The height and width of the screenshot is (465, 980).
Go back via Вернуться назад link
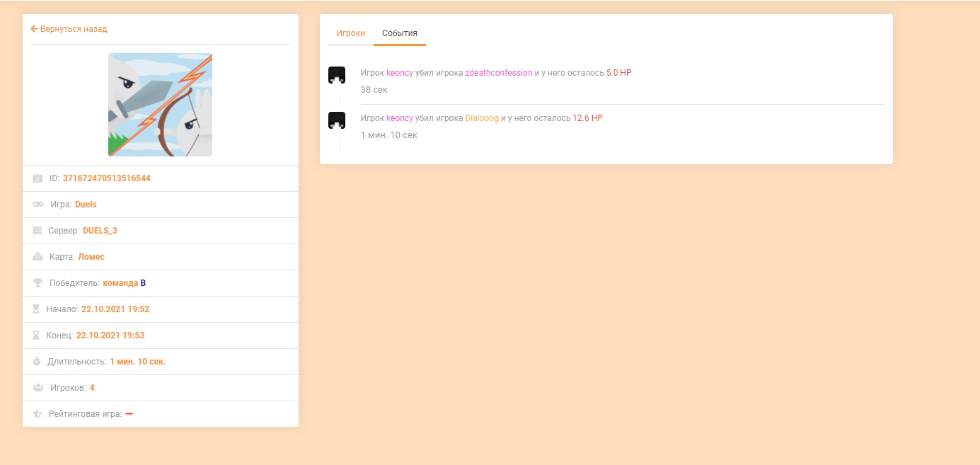coord(74,29)
